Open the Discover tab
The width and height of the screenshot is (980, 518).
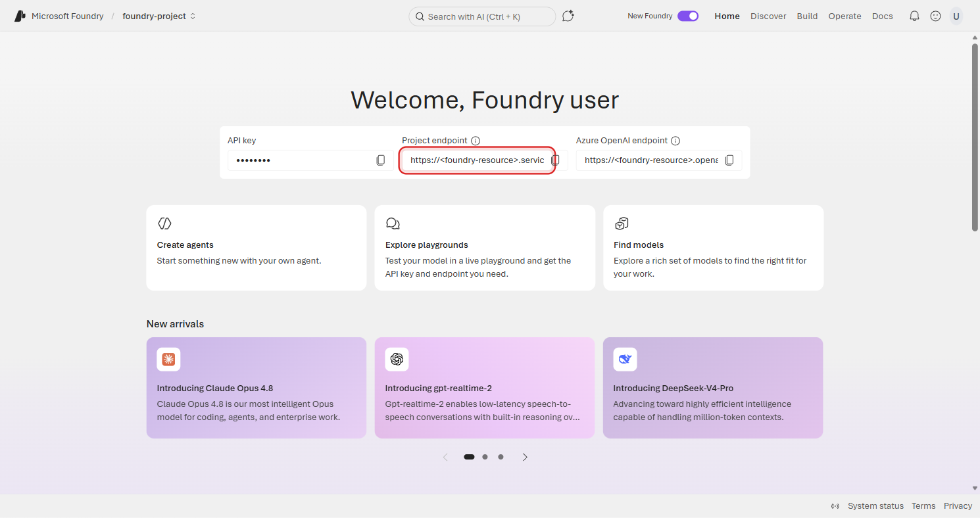[x=768, y=16]
